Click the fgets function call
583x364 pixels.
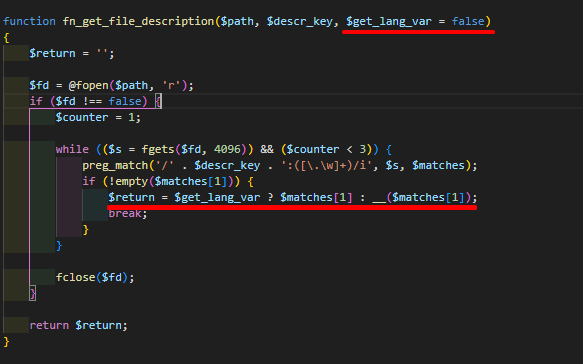(x=158, y=149)
